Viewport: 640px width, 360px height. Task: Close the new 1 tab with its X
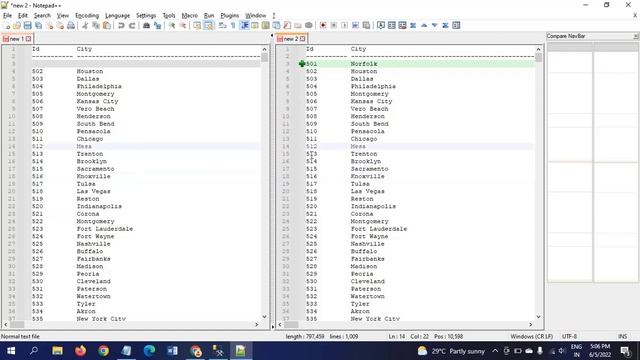coord(29,39)
